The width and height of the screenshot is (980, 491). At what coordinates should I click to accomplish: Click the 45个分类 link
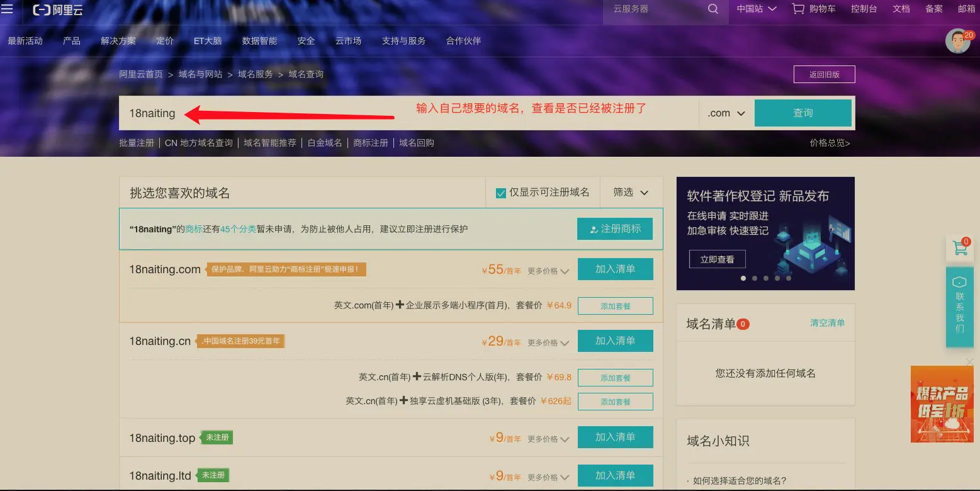(x=238, y=229)
